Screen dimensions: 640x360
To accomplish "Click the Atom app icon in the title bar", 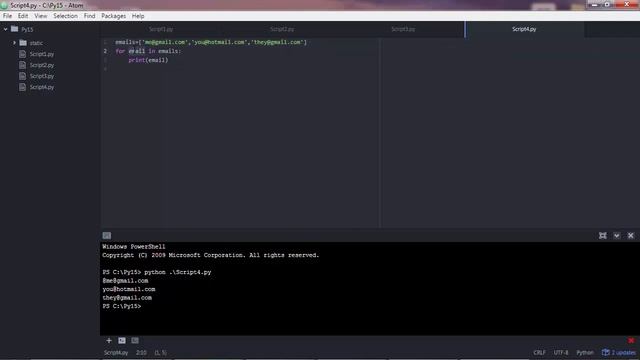I will [4, 5].
